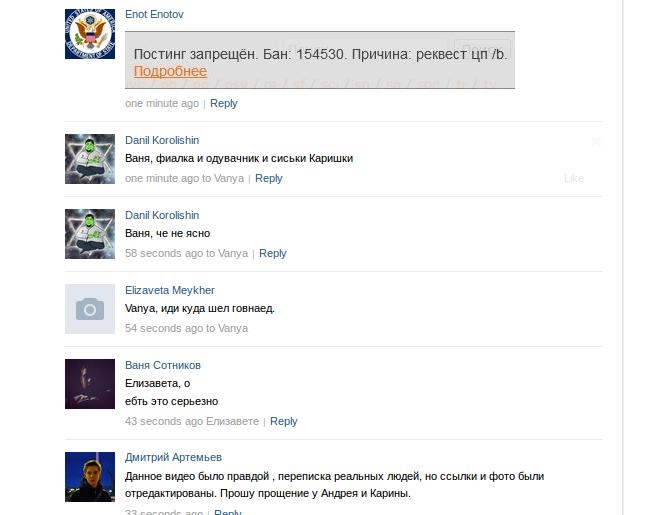
Task: Reply to Enot Enotov's comment
Action: pos(224,103)
